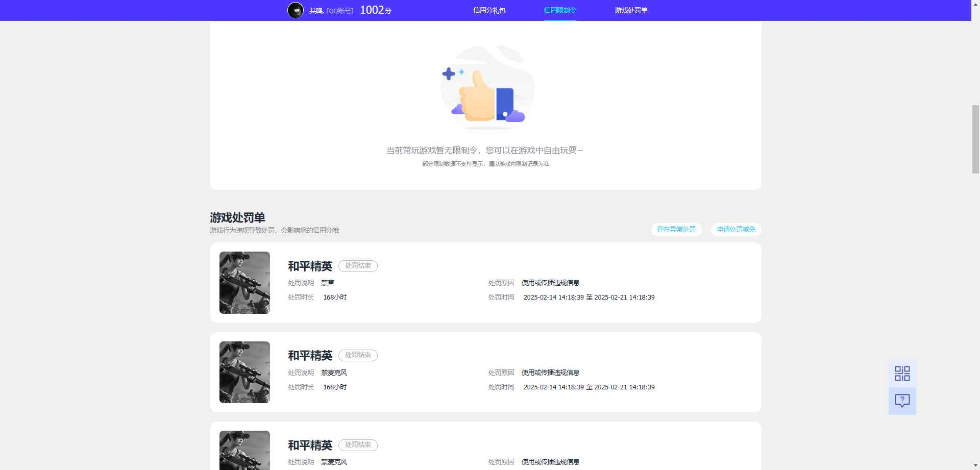
Task: Click 使用或传播违规信息 reason in first record
Action: point(550,283)
